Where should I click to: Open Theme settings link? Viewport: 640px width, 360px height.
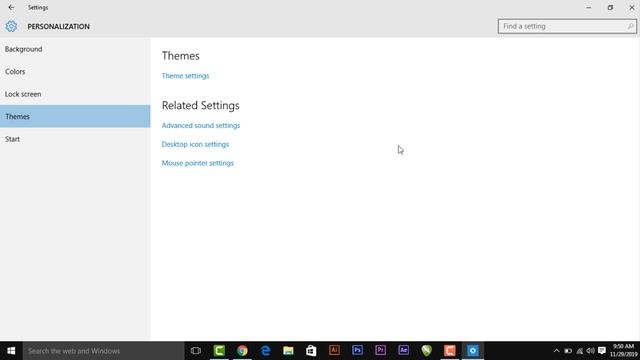point(185,76)
